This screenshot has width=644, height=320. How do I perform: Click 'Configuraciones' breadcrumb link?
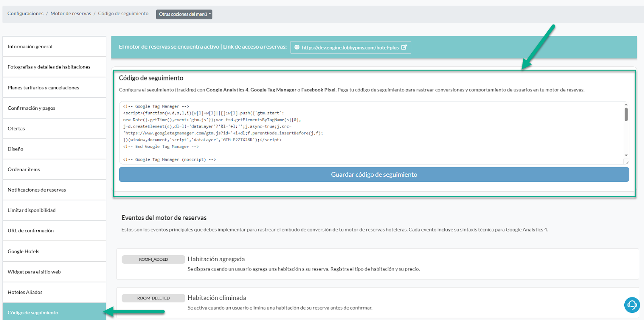point(25,14)
